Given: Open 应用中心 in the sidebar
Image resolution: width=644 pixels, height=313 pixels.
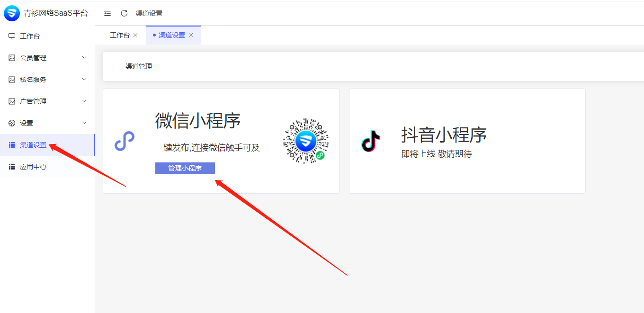Looking at the screenshot, I should click(47, 167).
